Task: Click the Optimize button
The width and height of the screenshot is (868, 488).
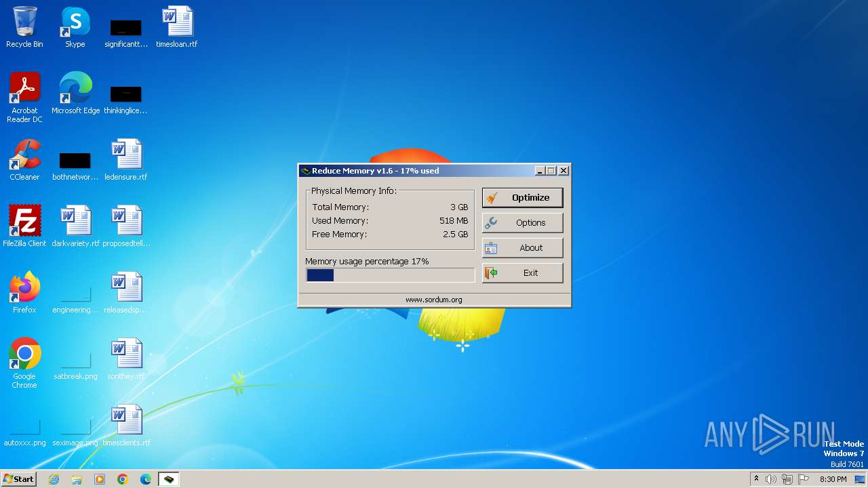Action: (522, 197)
